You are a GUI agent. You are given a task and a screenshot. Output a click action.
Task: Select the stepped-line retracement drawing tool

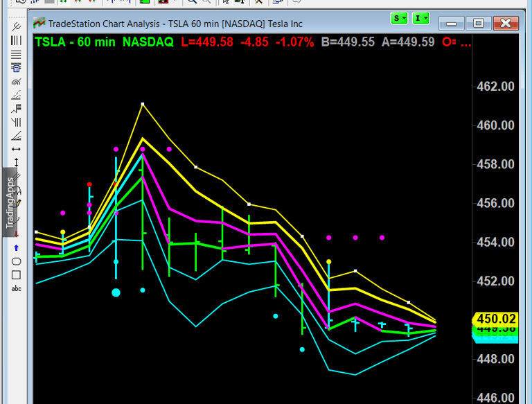click(16, 109)
